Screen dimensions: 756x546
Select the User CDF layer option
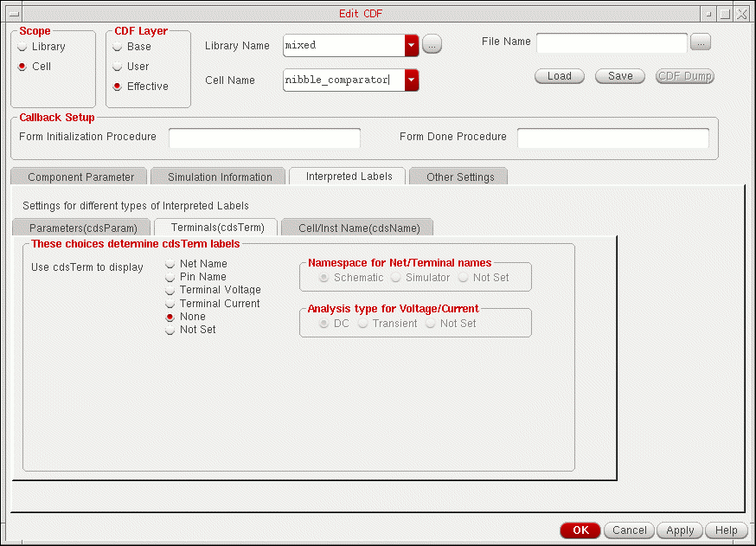point(118,67)
